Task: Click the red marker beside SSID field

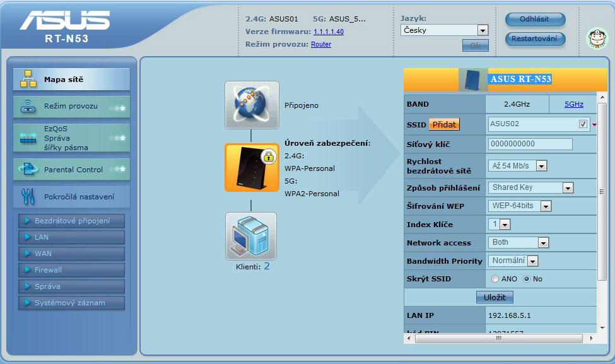Action: 594,125
